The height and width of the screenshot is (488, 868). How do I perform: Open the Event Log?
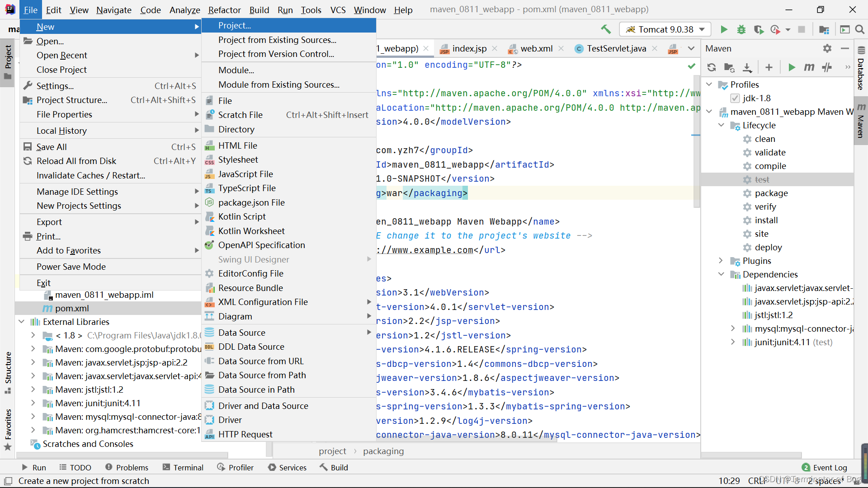824,468
